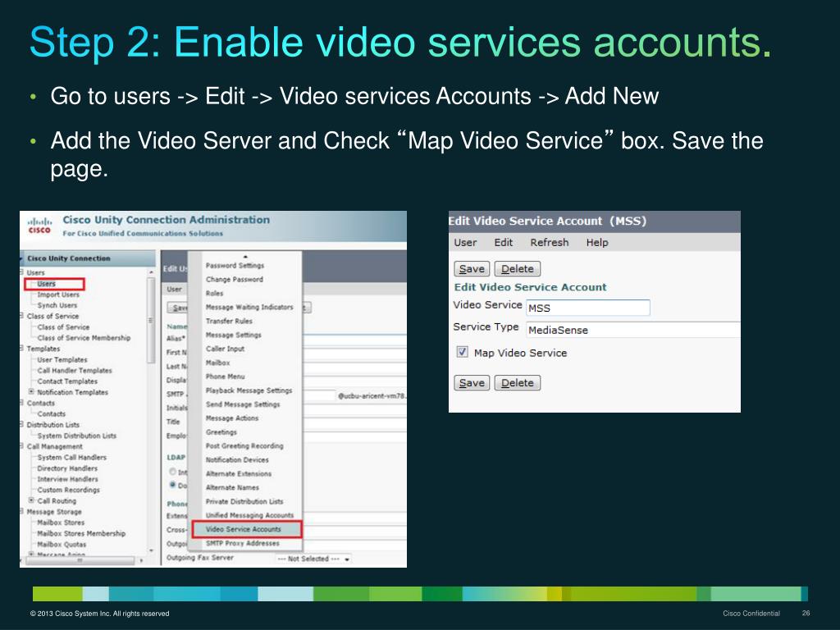Viewport: 840px width, 630px height.
Task: Click scroll-down arrow of navigation tree scrollbar
Action: point(151,550)
